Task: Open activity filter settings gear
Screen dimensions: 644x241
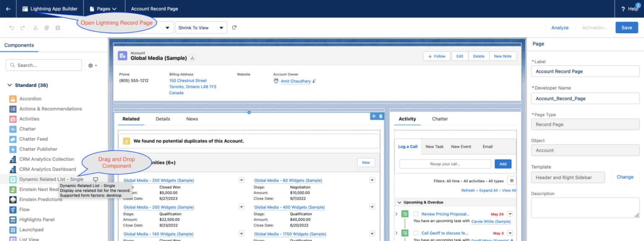Action: coord(511,181)
